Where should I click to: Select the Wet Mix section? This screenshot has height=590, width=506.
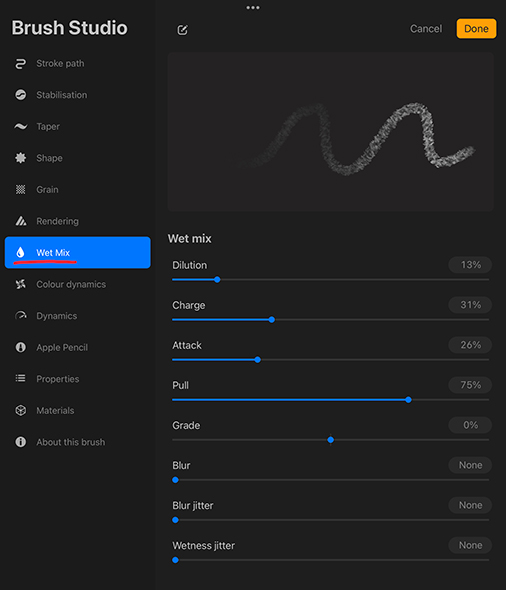pos(77,252)
